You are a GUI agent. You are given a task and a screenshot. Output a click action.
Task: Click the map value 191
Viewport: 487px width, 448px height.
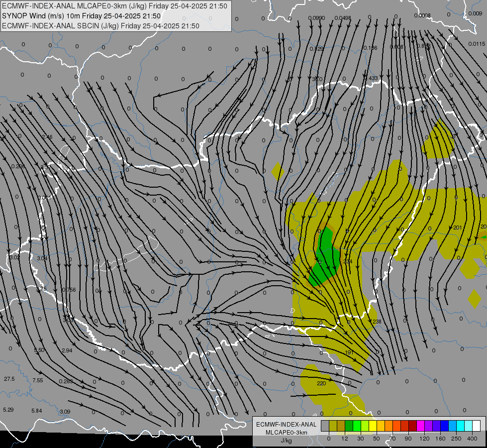pyautogui.click(x=349, y=352)
